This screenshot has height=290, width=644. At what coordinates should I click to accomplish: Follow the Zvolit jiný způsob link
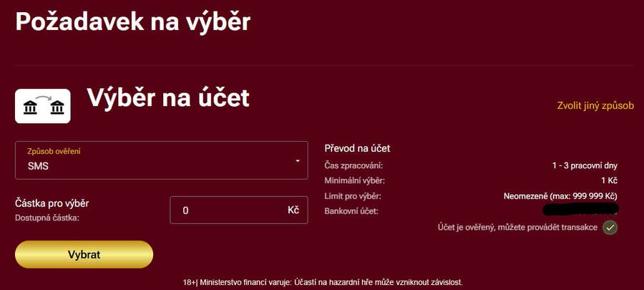coord(595,105)
